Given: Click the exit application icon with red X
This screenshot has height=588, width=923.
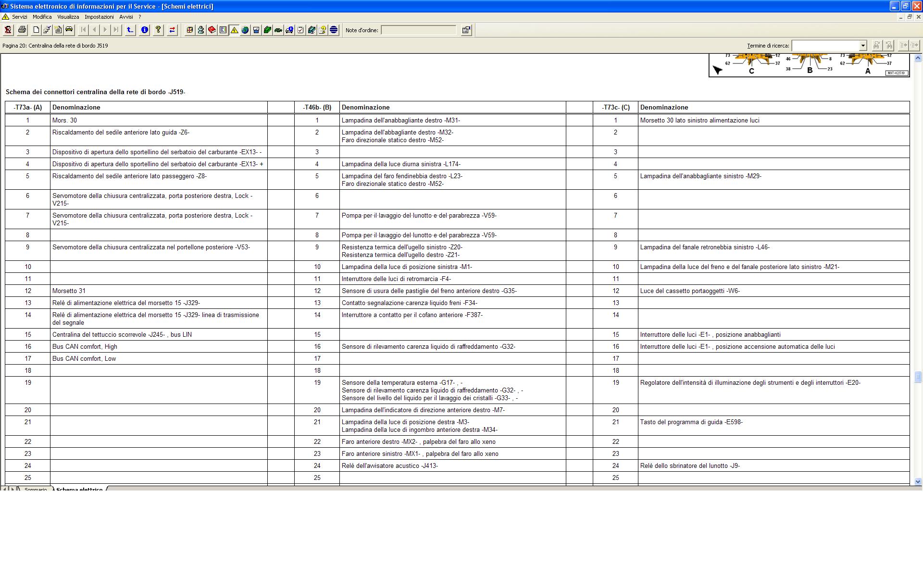Looking at the screenshot, I should pos(8,30).
